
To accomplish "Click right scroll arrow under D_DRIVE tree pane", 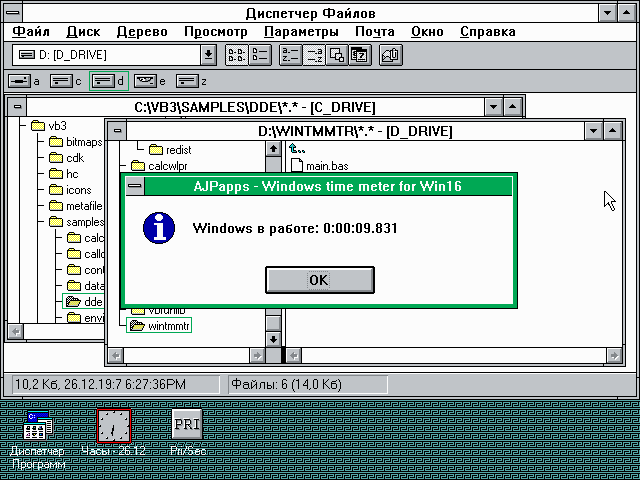I will click(x=257, y=356).
